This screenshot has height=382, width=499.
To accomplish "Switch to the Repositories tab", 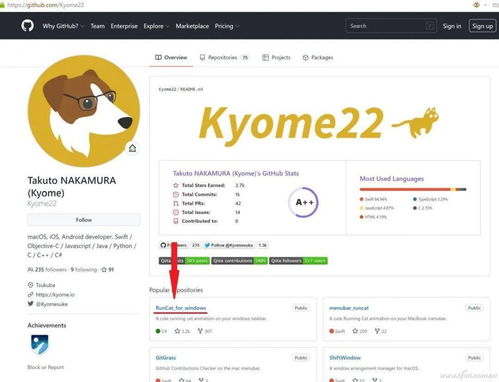I will (x=224, y=58).
